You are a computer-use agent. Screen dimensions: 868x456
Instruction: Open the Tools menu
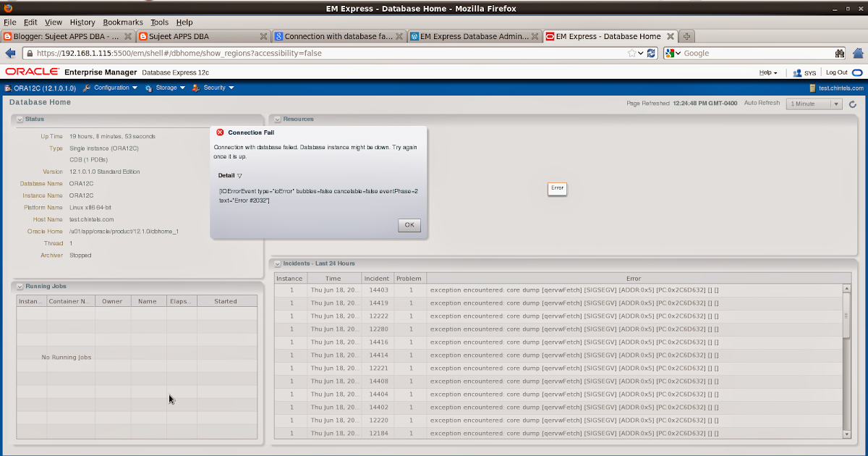point(159,22)
